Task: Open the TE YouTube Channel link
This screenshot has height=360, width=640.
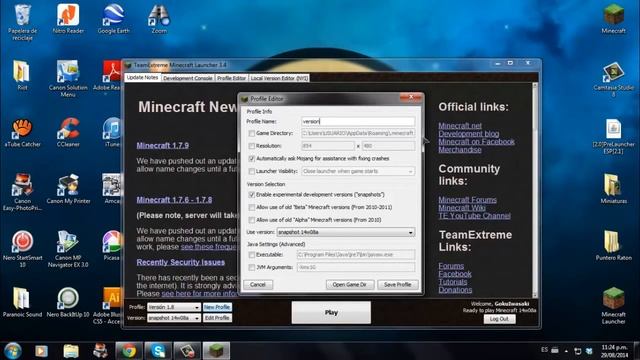Action: click(474, 216)
